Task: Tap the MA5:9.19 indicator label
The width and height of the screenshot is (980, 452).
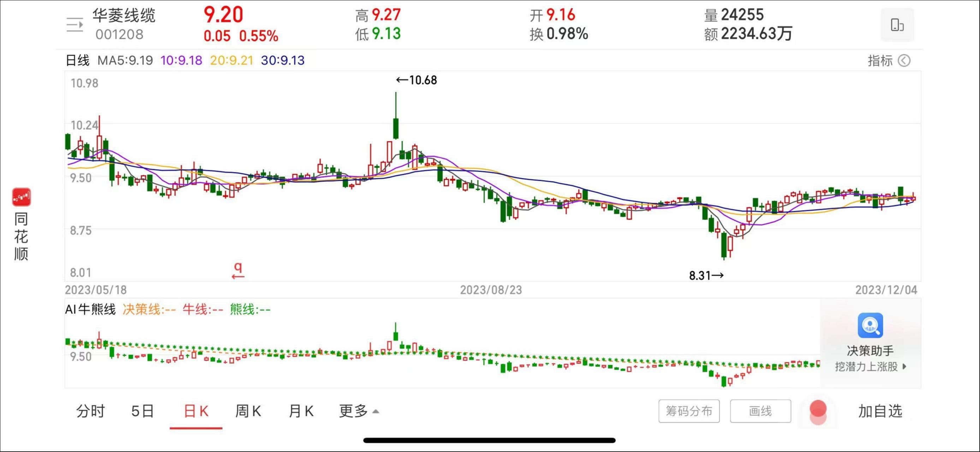Action: tap(125, 60)
